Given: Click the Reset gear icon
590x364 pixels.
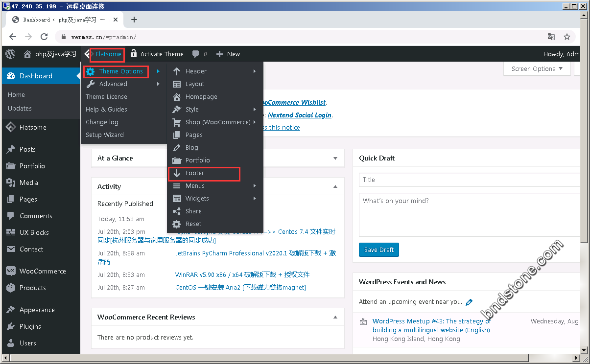Looking at the screenshot, I should pyautogui.click(x=177, y=224).
